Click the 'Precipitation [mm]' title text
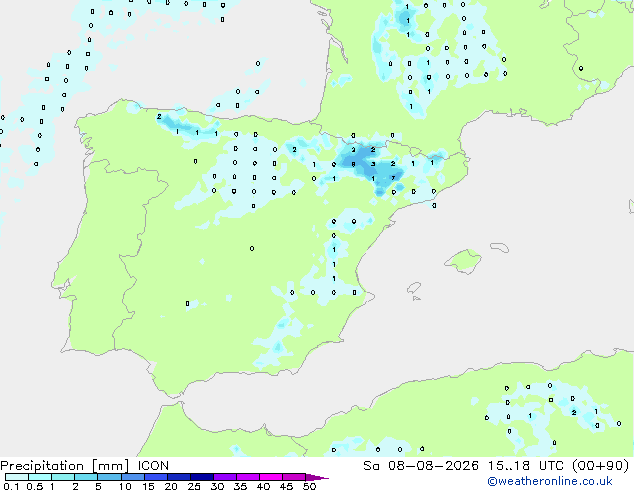The image size is (634, 490). (64, 466)
